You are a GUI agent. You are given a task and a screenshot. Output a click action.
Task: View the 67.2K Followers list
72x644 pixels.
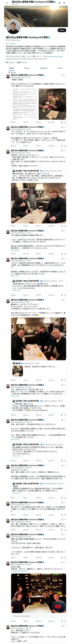click(22, 62)
